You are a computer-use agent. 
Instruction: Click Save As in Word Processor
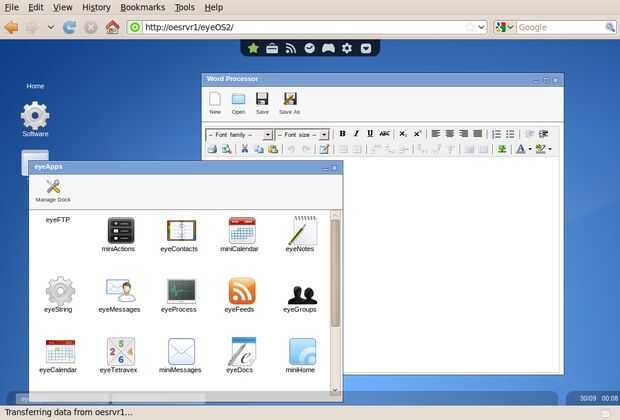pos(290,103)
